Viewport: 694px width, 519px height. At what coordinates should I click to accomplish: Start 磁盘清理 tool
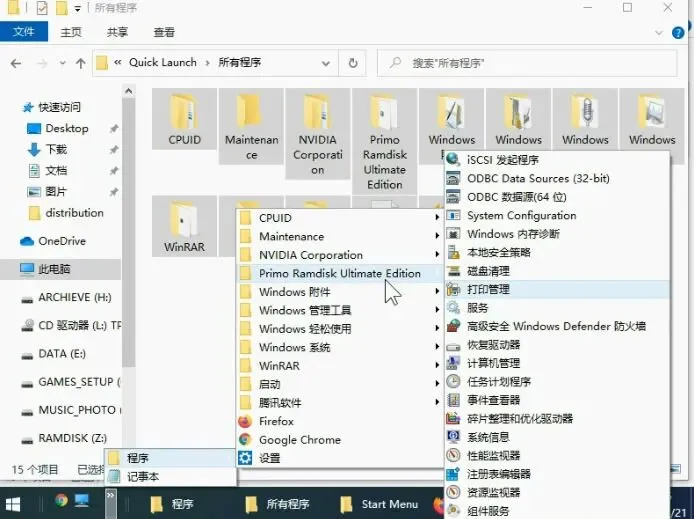[557, 271]
